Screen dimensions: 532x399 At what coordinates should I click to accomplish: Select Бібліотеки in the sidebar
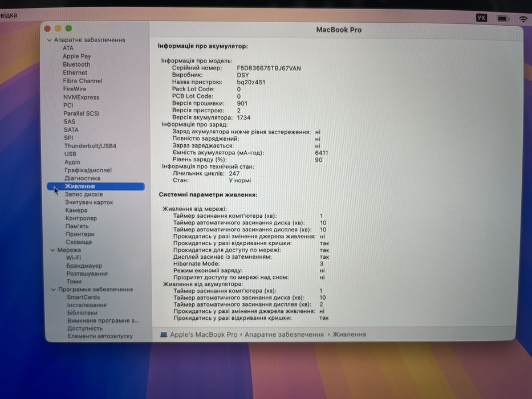(x=83, y=313)
